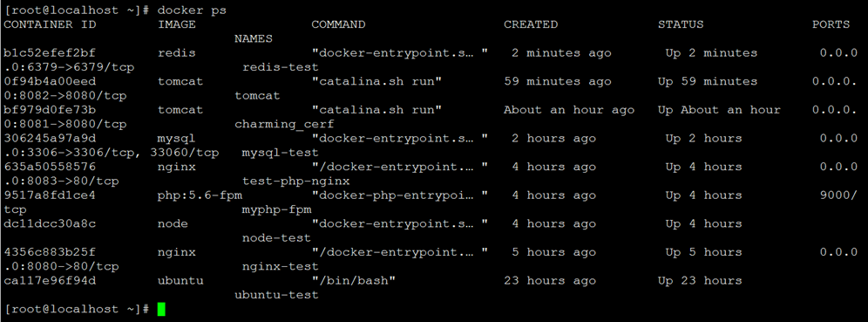
Task: Click the mysql-test container name
Action: 281,153
